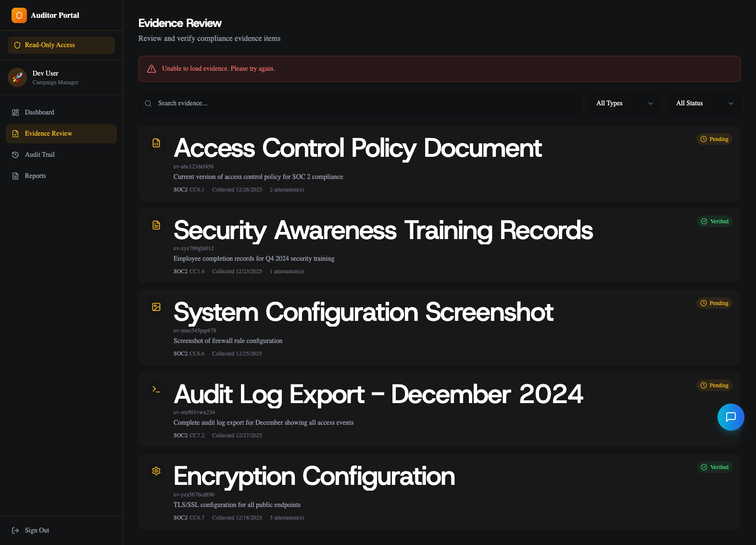Click Verified badge on Encryption Configuration
This screenshot has width=756, height=545.
714,467
